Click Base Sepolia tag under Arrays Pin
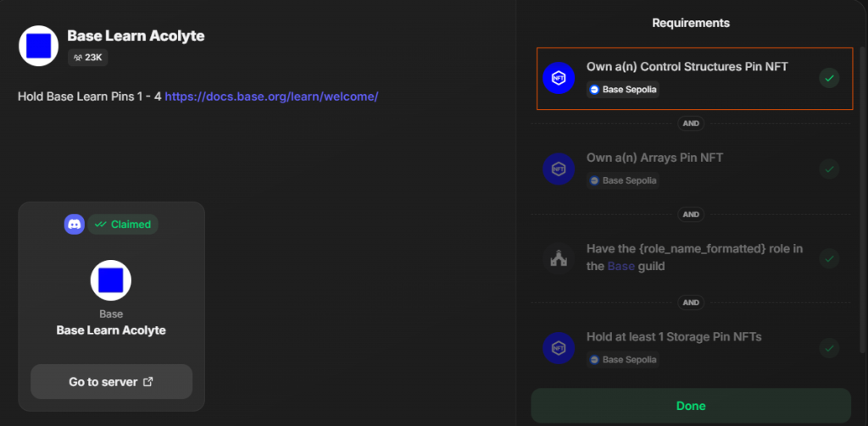Screen dimensions: 868x426 tap(623, 180)
